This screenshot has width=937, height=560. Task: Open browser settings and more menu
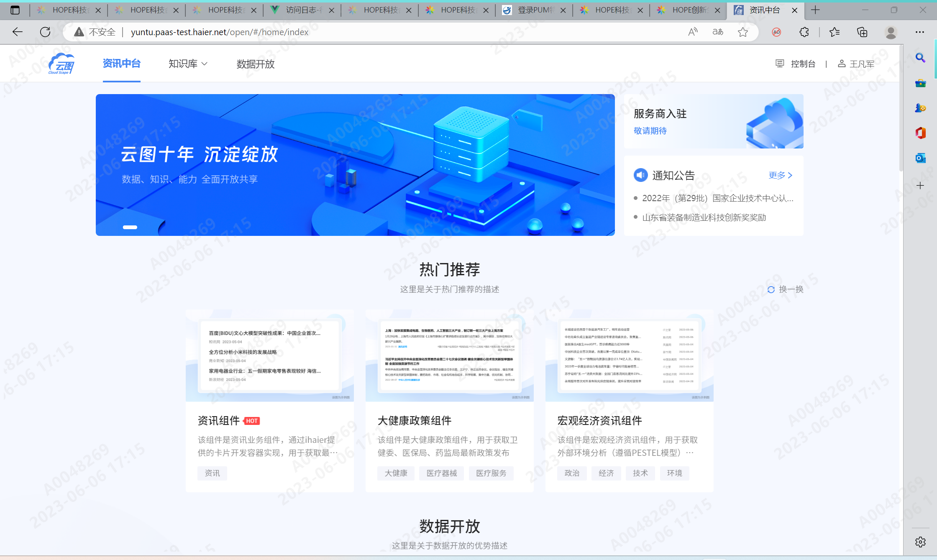919,32
